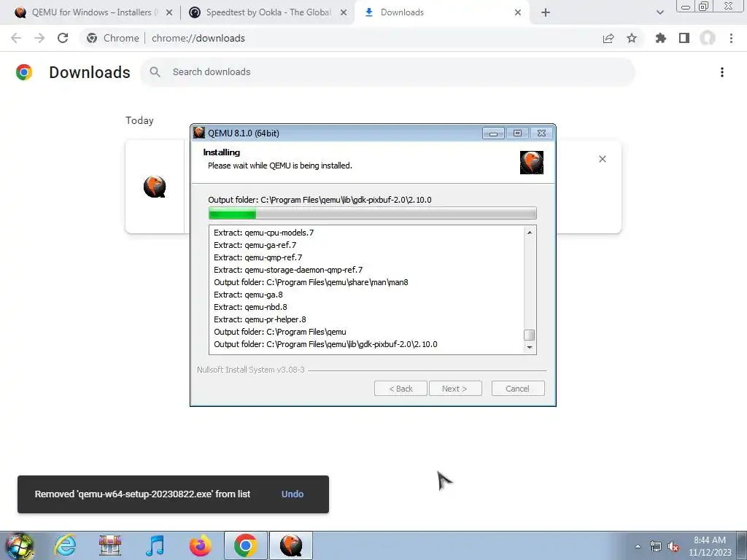This screenshot has width=747, height=560.
Task: Click the Chrome logo beside the Downloads heading
Action: tap(24, 72)
